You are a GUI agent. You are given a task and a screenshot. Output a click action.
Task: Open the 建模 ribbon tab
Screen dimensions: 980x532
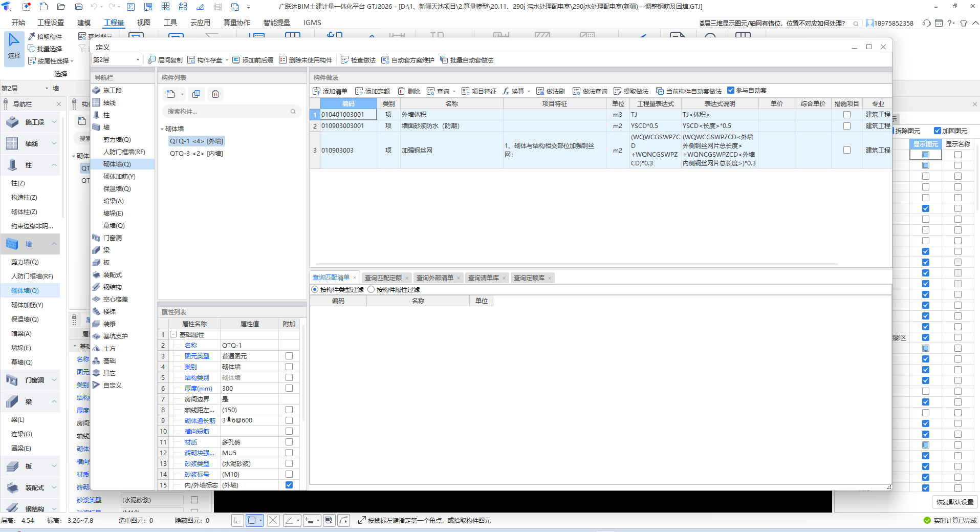click(84, 23)
